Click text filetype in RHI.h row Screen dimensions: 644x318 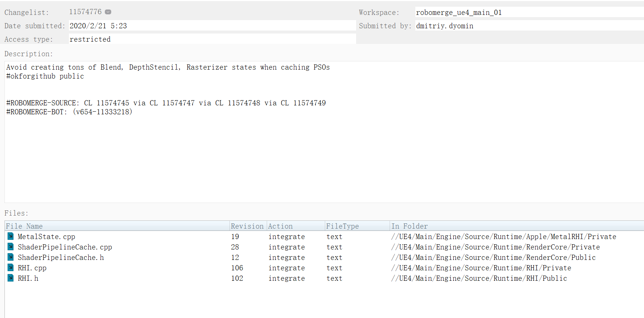[x=334, y=278]
